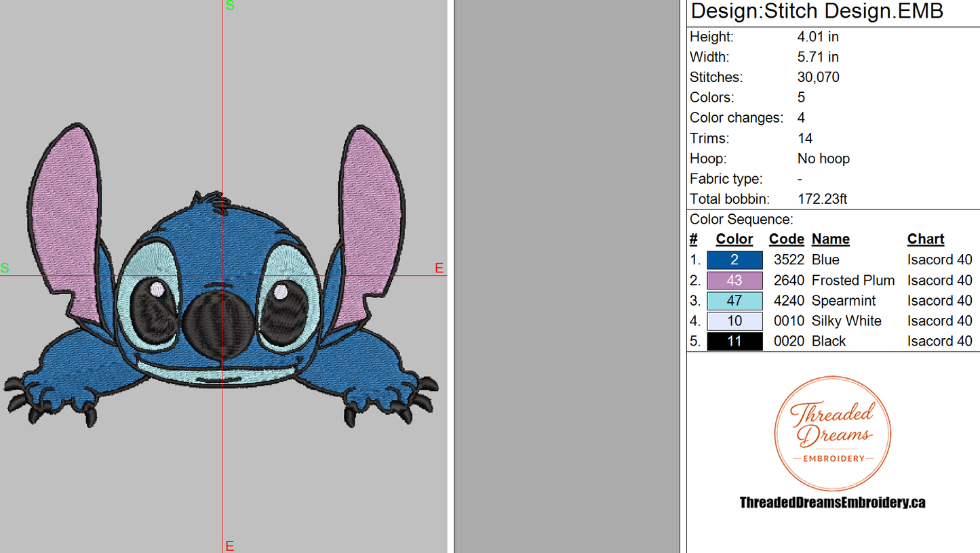Click the # column header
The height and width of the screenshot is (553, 980).
tap(693, 239)
